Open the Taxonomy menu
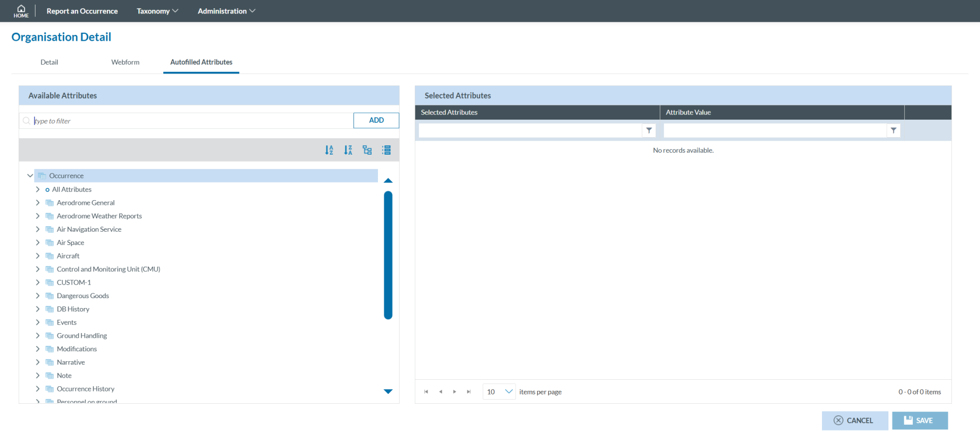This screenshot has width=980, height=444. pyautogui.click(x=157, y=11)
